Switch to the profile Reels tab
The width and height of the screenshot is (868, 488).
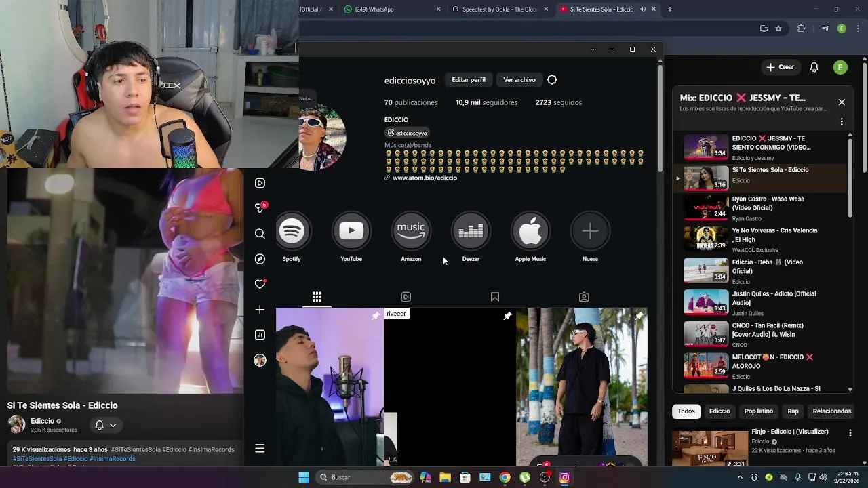(x=406, y=297)
